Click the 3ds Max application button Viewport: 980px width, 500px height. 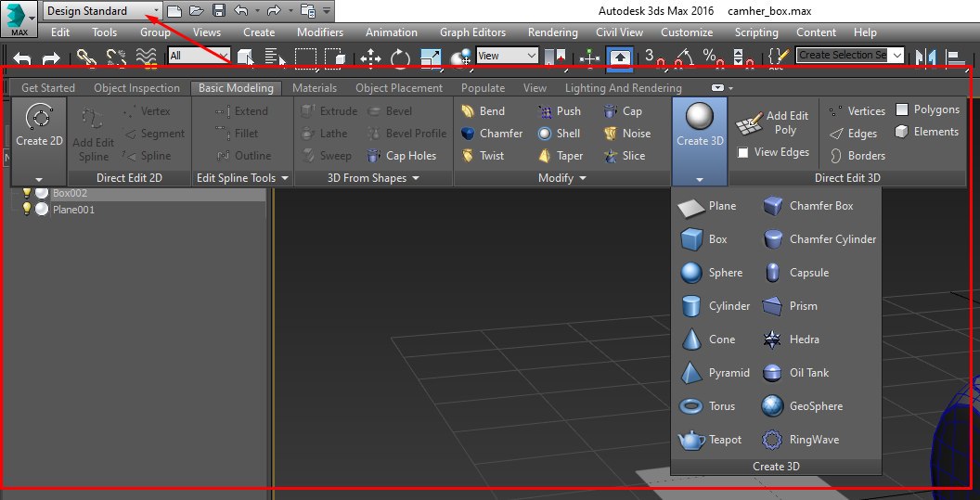coord(19,19)
